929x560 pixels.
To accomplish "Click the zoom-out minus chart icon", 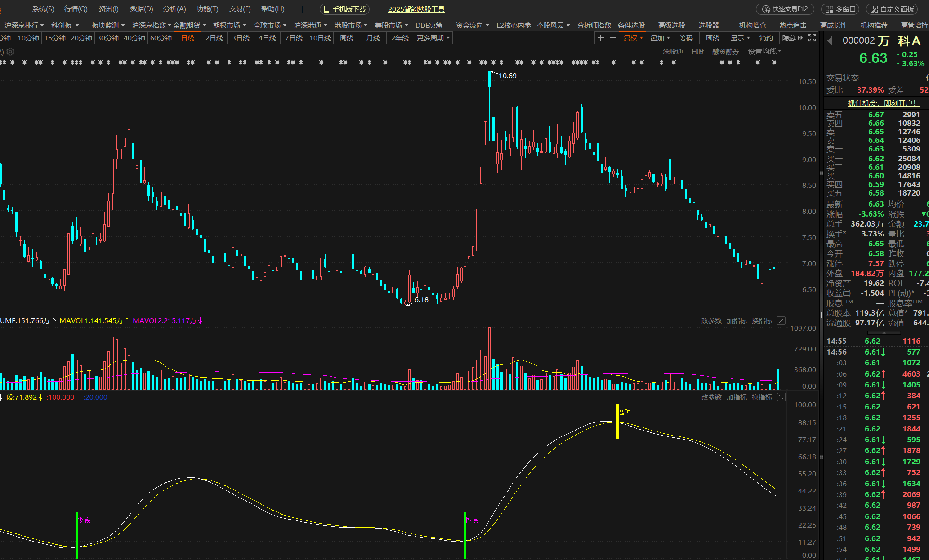I will point(612,38).
